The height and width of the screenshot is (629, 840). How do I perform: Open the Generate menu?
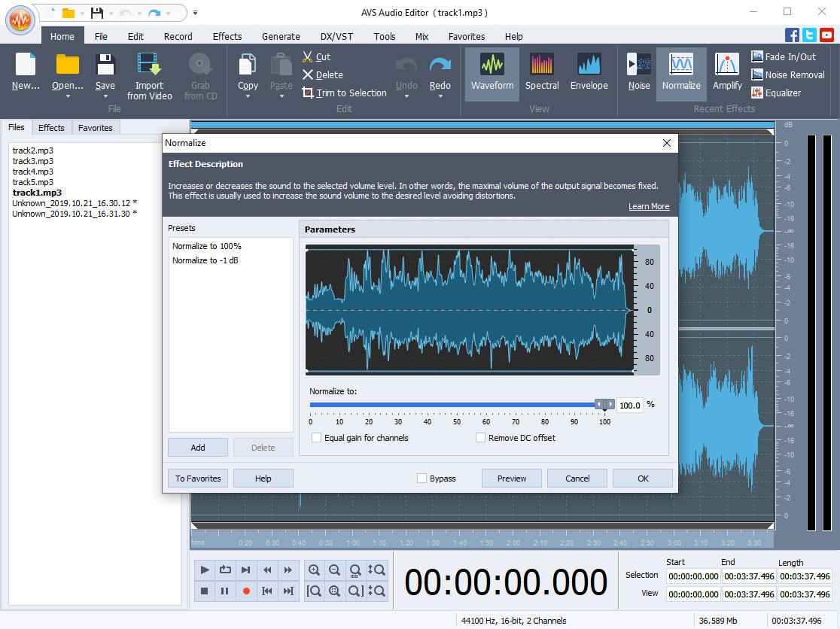tap(281, 36)
